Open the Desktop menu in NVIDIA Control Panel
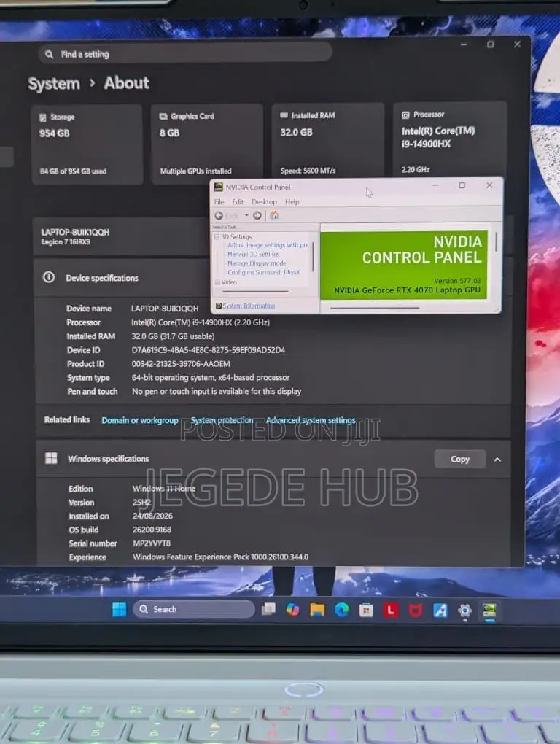 [x=264, y=201]
